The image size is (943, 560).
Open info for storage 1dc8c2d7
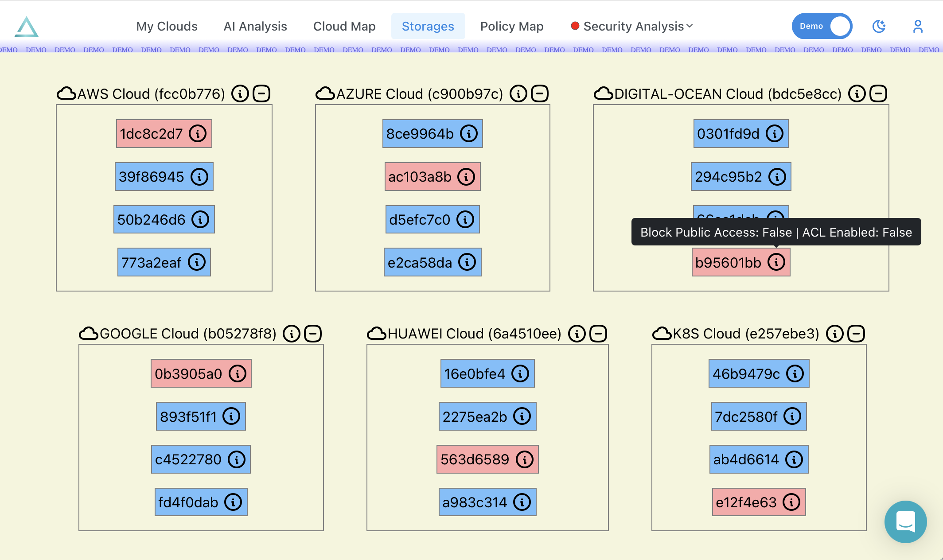[x=198, y=133]
